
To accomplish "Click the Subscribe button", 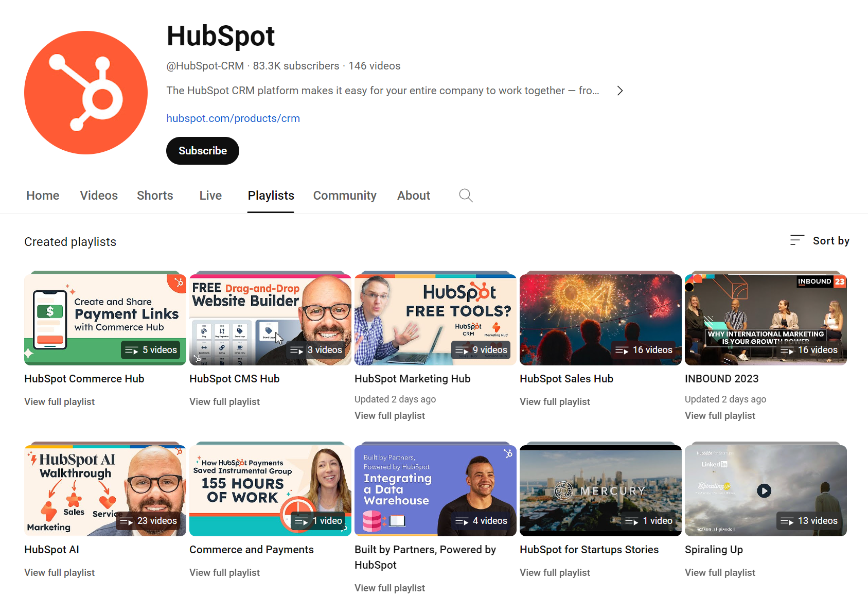I will (203, 151).
